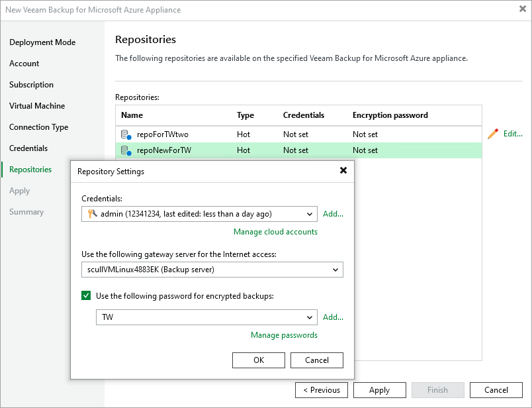Click Hot type in repoForTWtwo row
The width and height of the screenshot is (532, 408).
point(244,134)
